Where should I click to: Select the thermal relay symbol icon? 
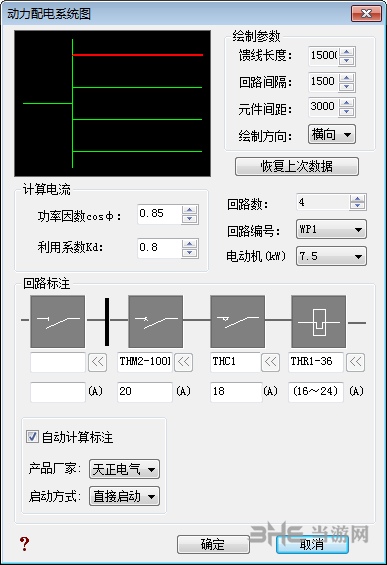point(319,321)
